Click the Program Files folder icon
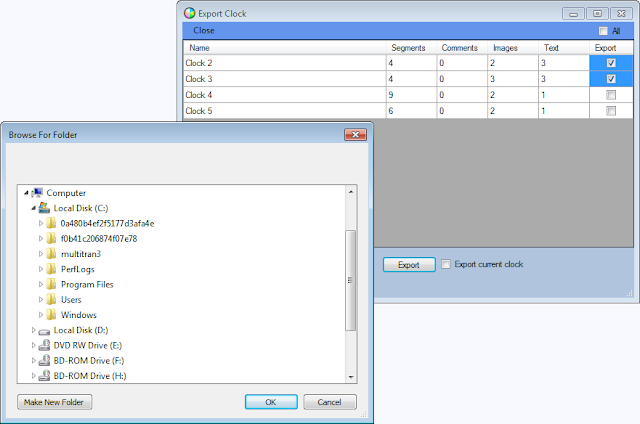 51,284
